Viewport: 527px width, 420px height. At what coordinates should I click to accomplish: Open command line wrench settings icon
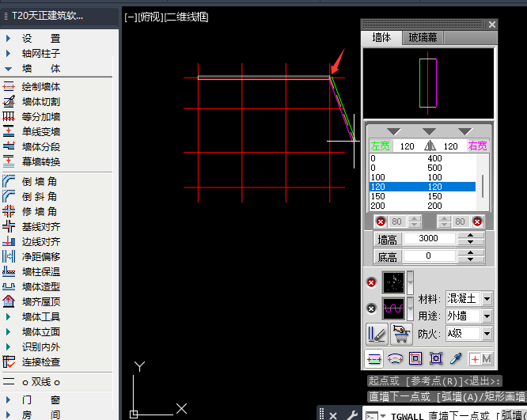pyautogui.click(x=352, y=415)
